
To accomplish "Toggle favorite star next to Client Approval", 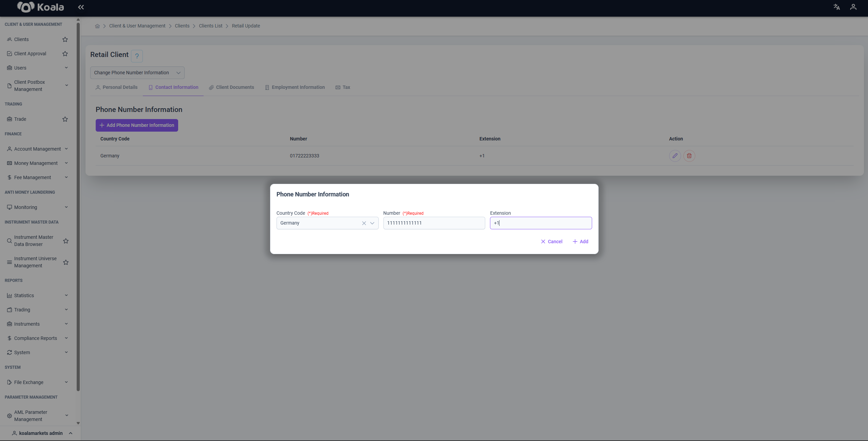I will pyautogui.click(x=65, y=54).
